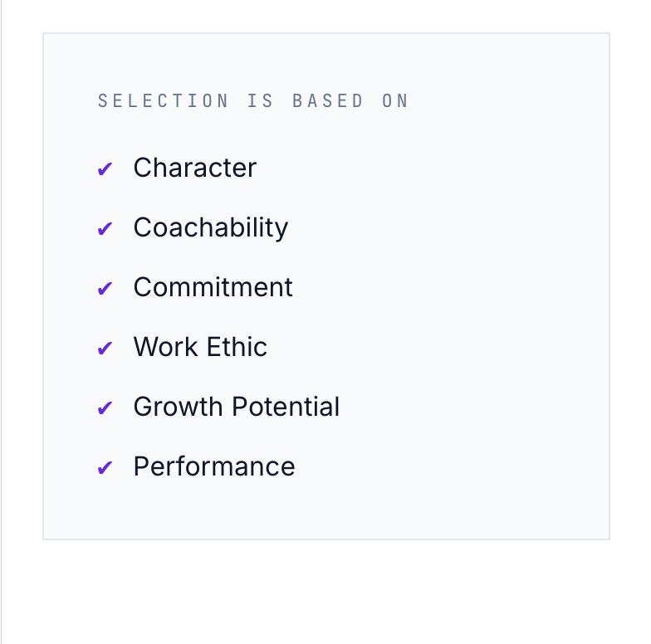Select the word BASED in the heading
This screenshot has width=651, height=644.
tap(328, 101)
